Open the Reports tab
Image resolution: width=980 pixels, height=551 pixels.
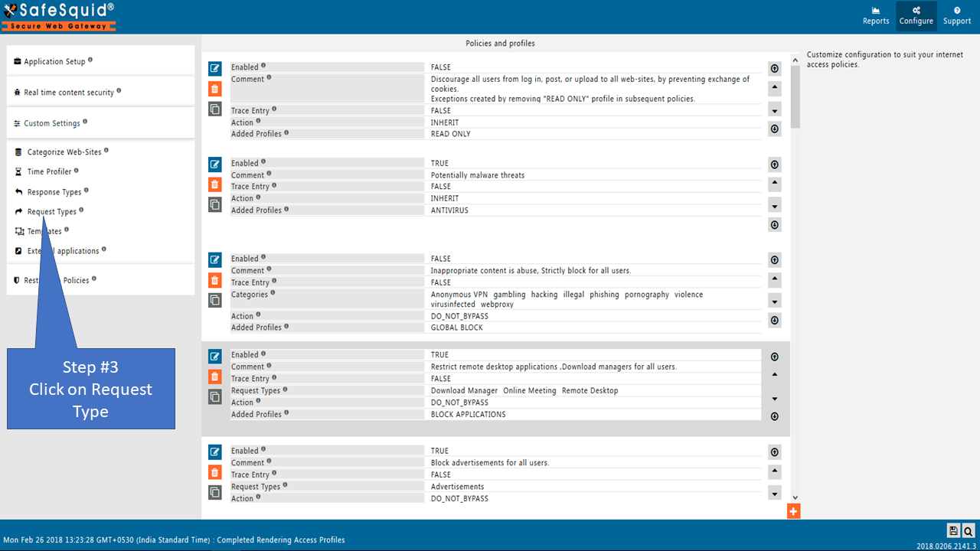pos(876,15)
